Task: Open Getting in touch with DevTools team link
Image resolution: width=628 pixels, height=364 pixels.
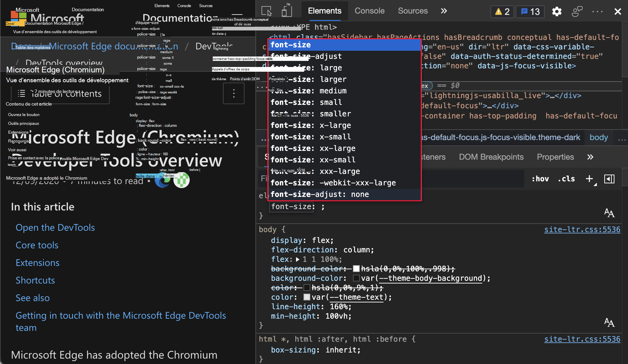Action: (121, 321)
